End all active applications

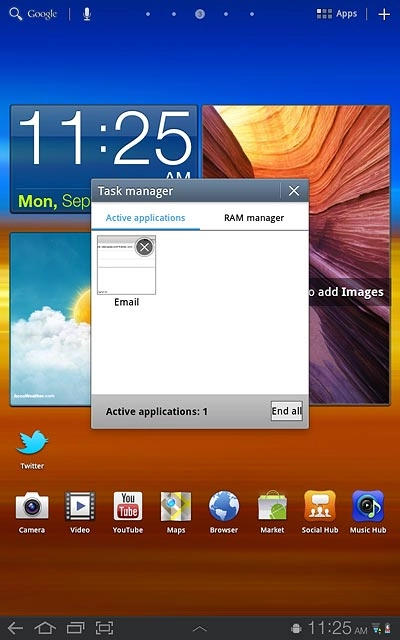(x=287, y=411)
